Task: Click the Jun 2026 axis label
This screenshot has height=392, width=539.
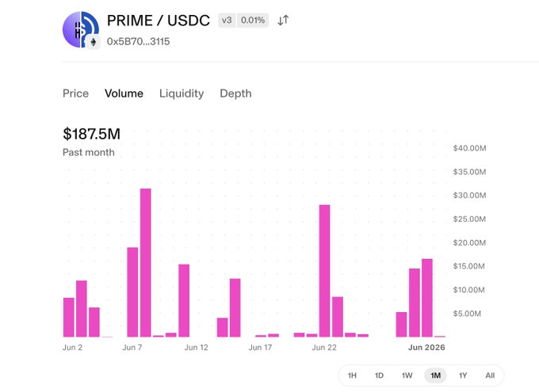Action: pyautogui.click(x=426, y=348)
